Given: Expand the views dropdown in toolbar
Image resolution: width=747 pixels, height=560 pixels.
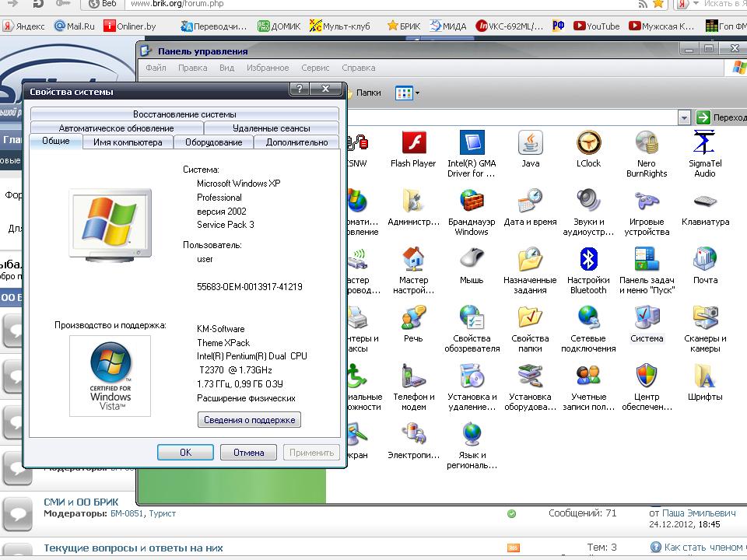Looking at the screenshot, I should pos(417,93).
